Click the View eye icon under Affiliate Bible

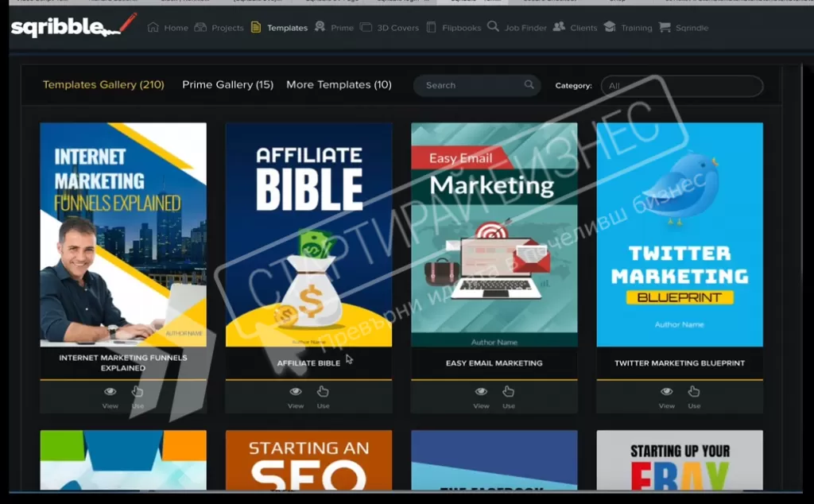(x=296, y=391)
